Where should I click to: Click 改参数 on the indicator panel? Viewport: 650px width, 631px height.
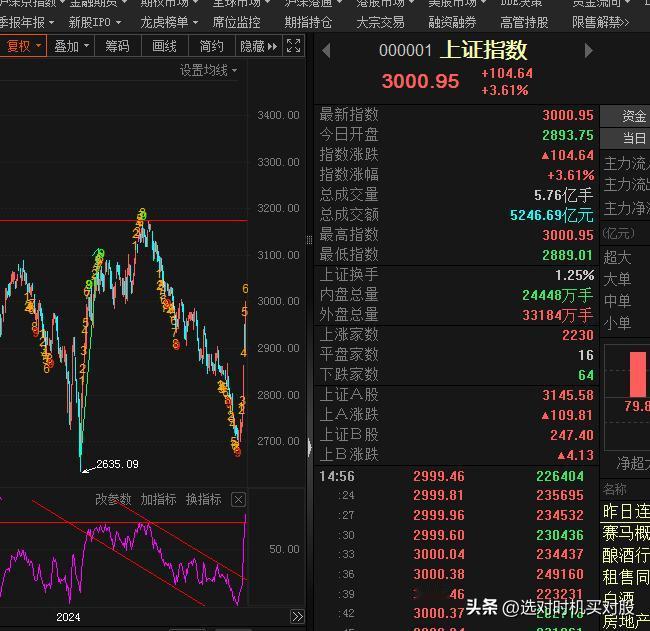113,499
